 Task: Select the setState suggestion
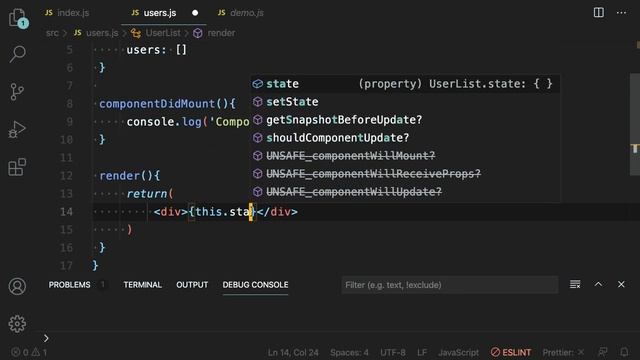click(404, 102)
